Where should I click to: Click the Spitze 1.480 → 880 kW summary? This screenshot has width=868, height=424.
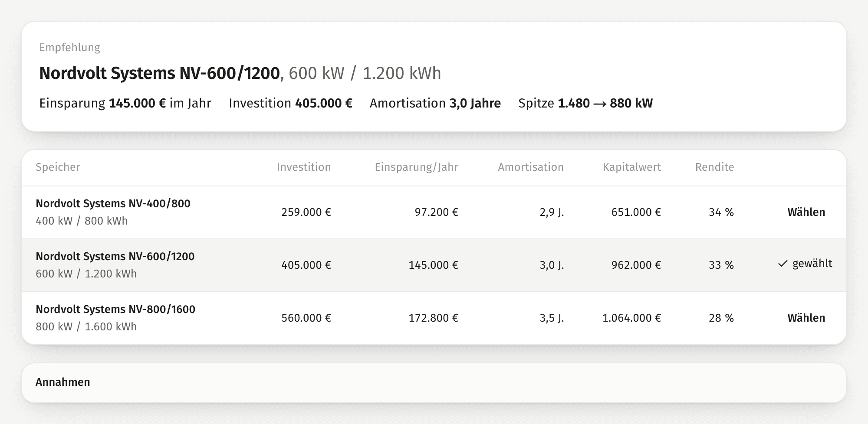[585, 103]
